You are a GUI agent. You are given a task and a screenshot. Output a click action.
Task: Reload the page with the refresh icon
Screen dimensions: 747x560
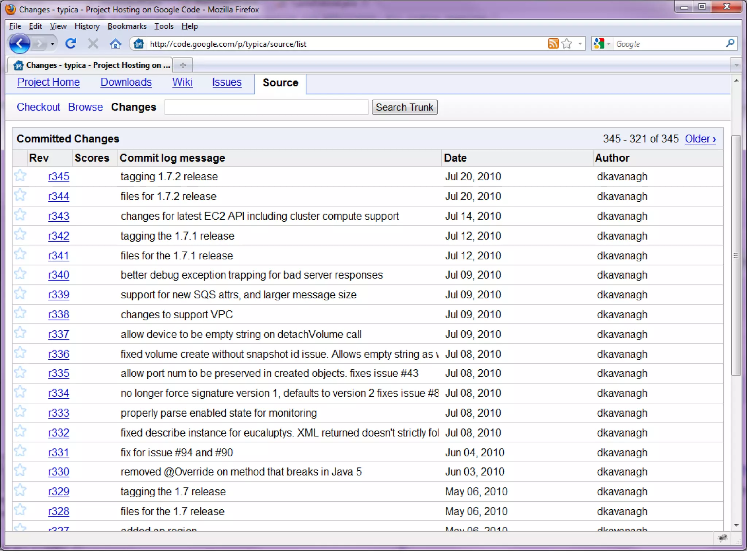click(x=71, y=44)
